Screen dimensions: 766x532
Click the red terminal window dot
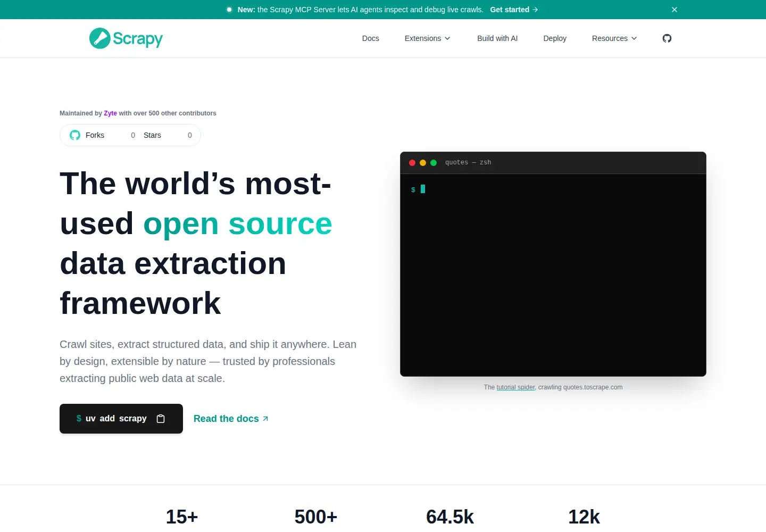point(412,163)
